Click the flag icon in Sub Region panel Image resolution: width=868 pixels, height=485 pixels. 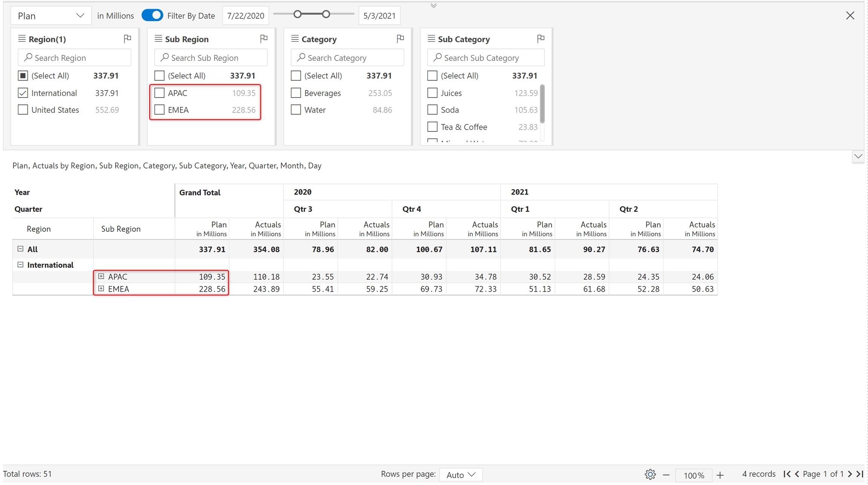tap(264, 38)
